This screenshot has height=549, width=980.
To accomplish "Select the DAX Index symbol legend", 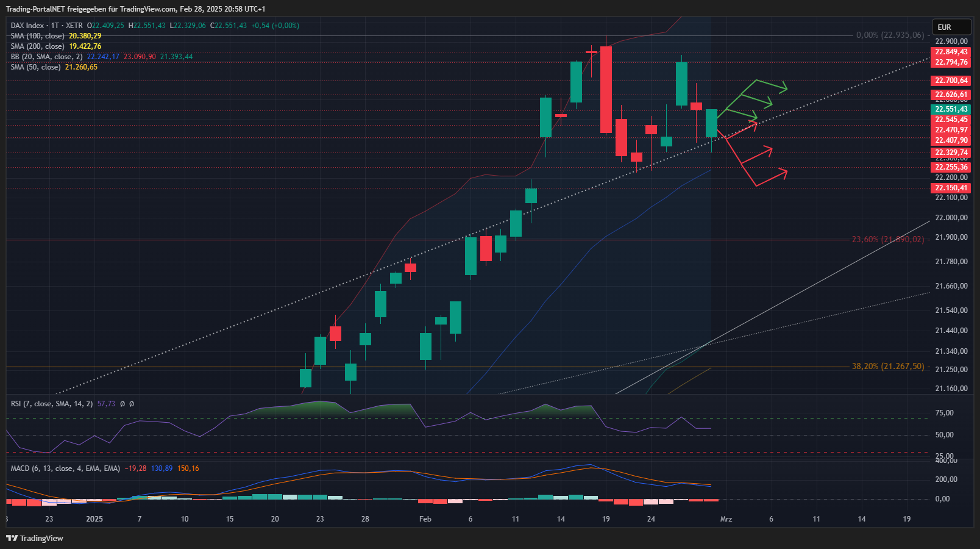I will (x=46, y=26).
